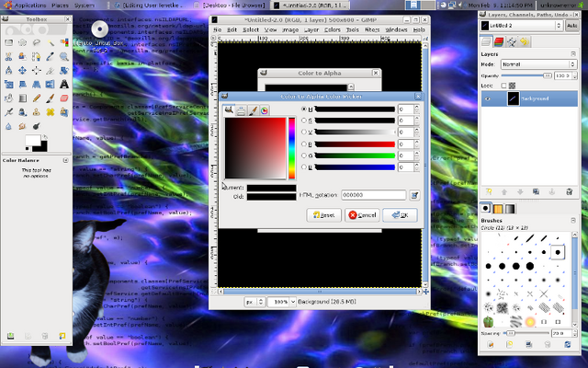Select the R radio button in color picker
The image size is (588, 368).
(304, 144)
